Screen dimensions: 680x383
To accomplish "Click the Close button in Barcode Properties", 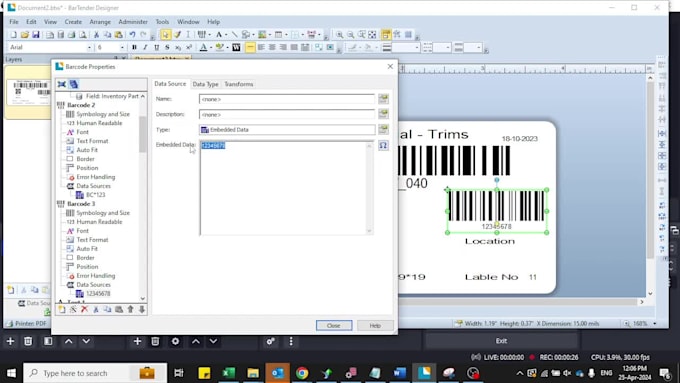I will [333, 325].
